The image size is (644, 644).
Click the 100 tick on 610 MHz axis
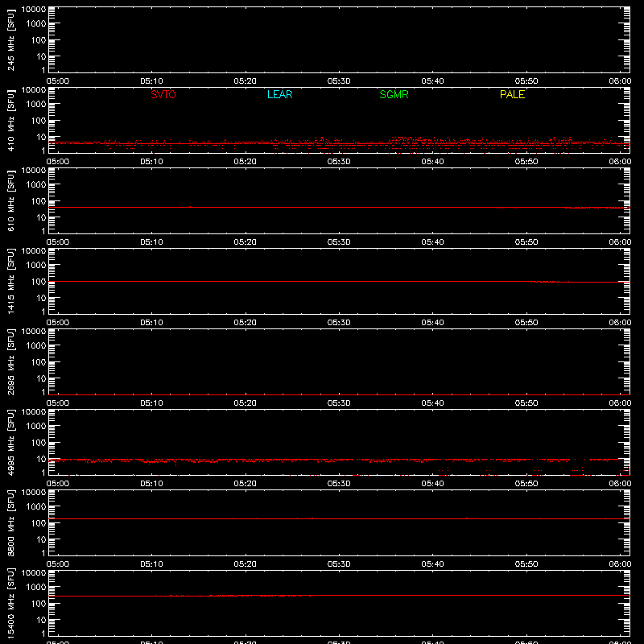click(x=39, y=201)
